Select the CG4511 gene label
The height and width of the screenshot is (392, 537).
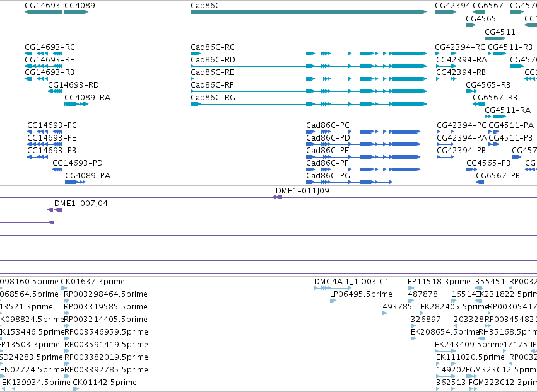500,32
